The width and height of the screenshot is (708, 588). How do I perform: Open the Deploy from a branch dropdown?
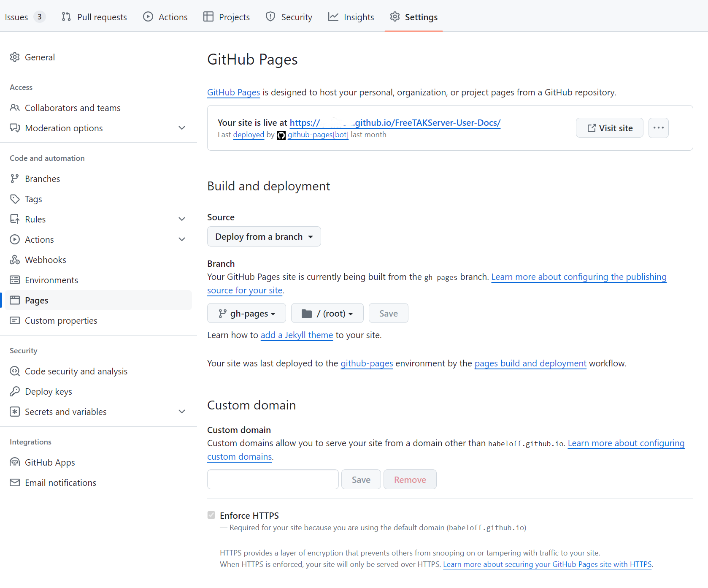pos(264,236)
